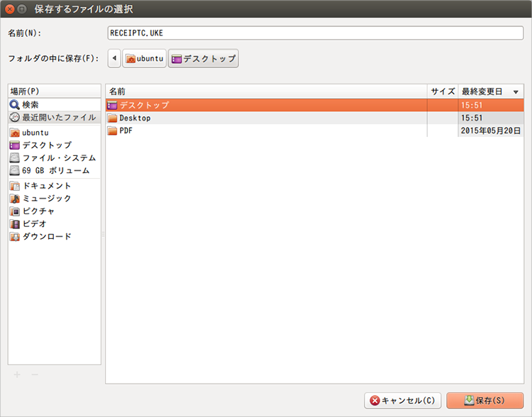Select ファイル・システム in sidebar
Screen dimensions: 532x417
pyautogui.click(x=59, y=157)
